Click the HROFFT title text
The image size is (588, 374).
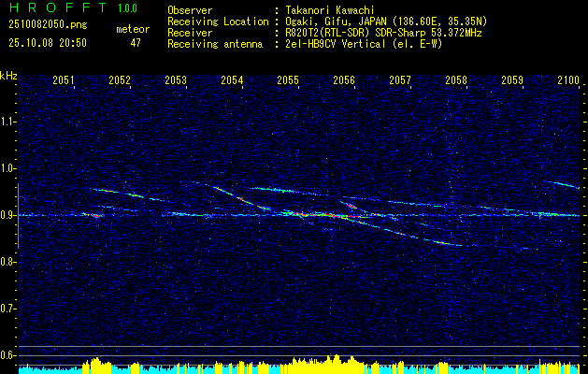(57, 7)
